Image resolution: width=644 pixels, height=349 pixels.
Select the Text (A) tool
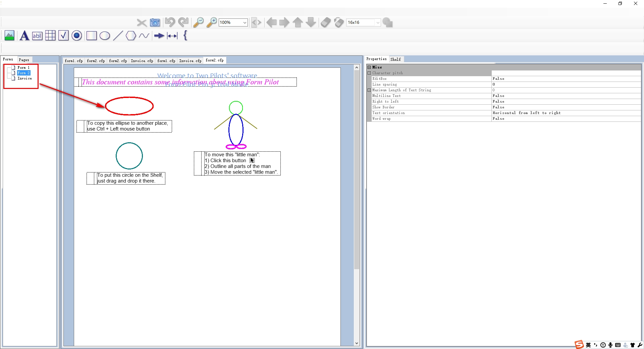[x=24, y=35]
